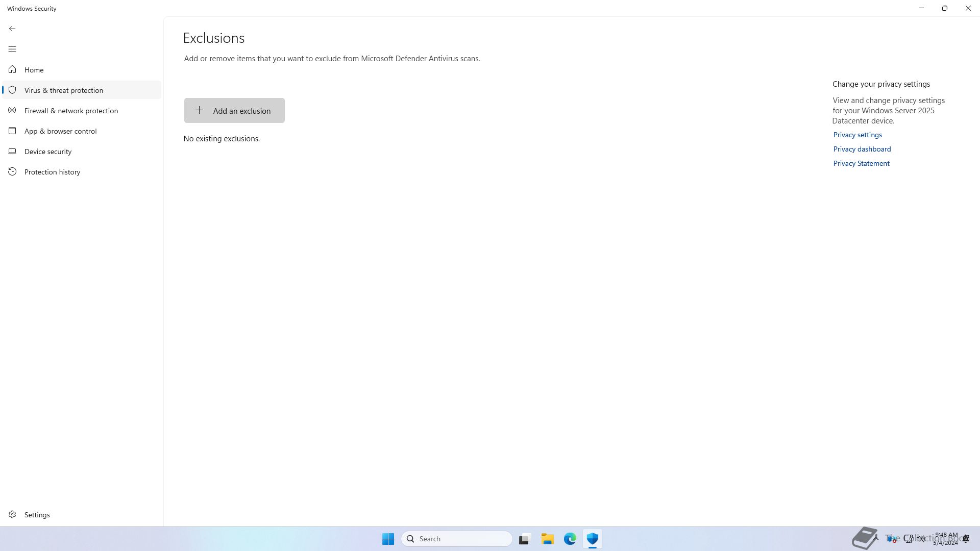Open the Privacy settings link
Viewport: 980px width, 551px height.
[857, 135]
